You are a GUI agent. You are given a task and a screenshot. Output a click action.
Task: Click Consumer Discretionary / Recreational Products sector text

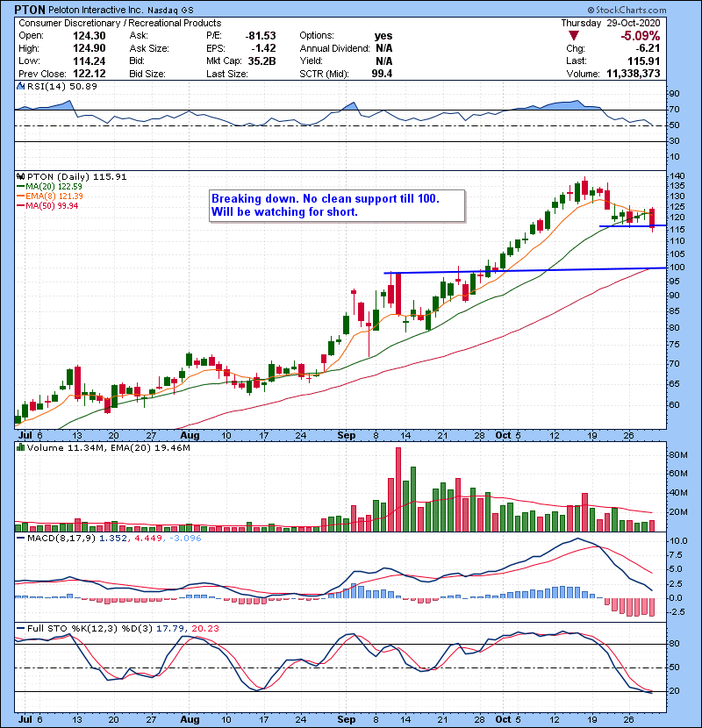[120, 23]
